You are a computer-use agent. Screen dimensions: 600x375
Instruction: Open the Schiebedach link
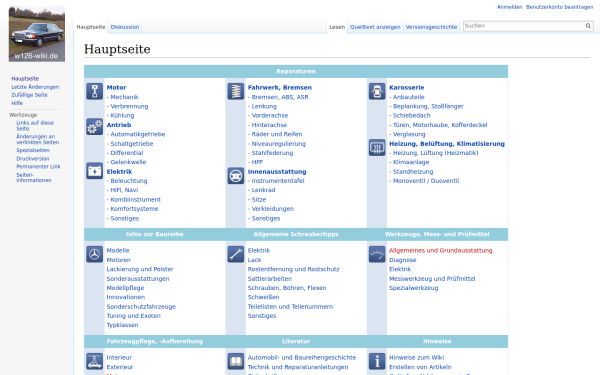click(x=411, y=115)
